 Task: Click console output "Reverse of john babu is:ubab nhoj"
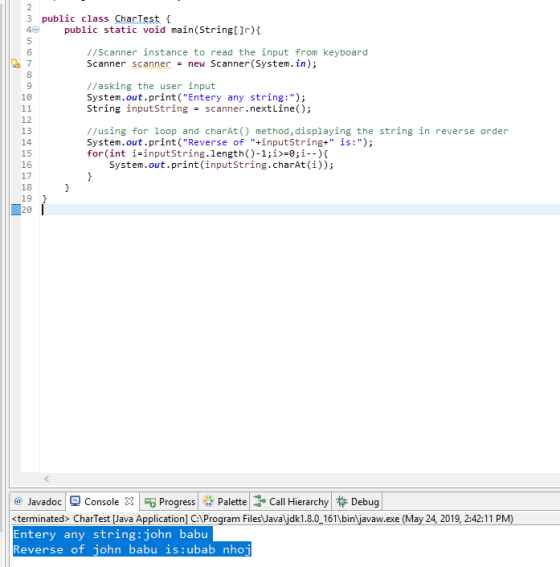pos(132,550)
